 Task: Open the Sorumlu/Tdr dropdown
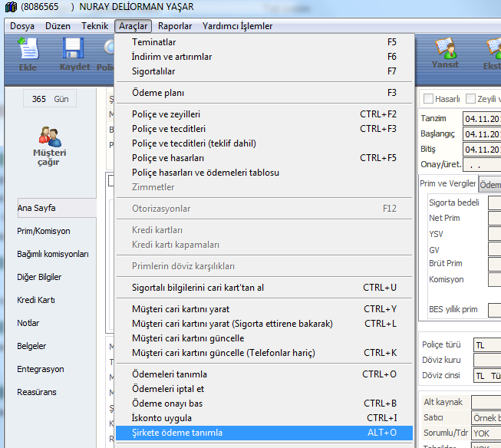tap(486, 433)
